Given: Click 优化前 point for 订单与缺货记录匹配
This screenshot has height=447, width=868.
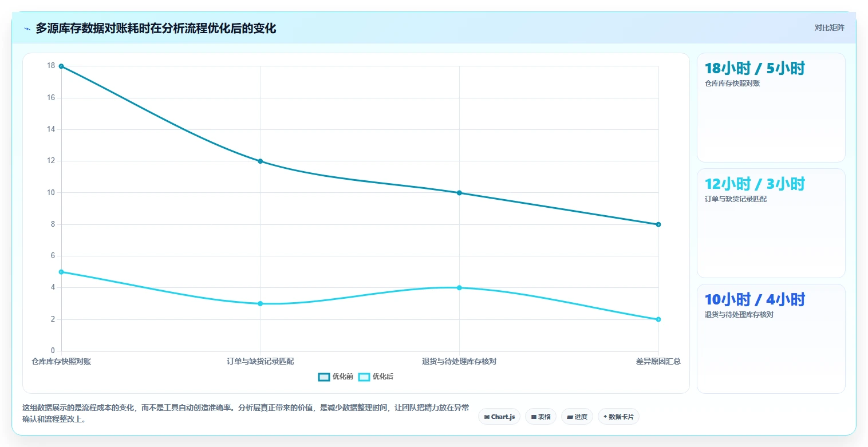Looking at the screenshot, I should tap(260, 161).
